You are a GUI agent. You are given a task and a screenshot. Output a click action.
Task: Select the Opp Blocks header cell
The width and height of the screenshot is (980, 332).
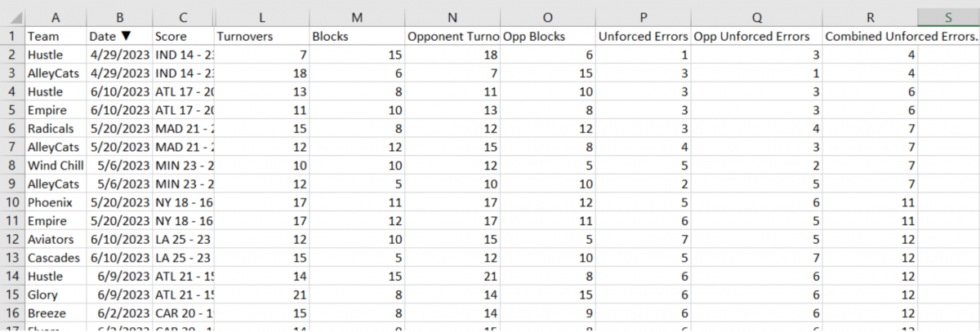coord(547,36)
